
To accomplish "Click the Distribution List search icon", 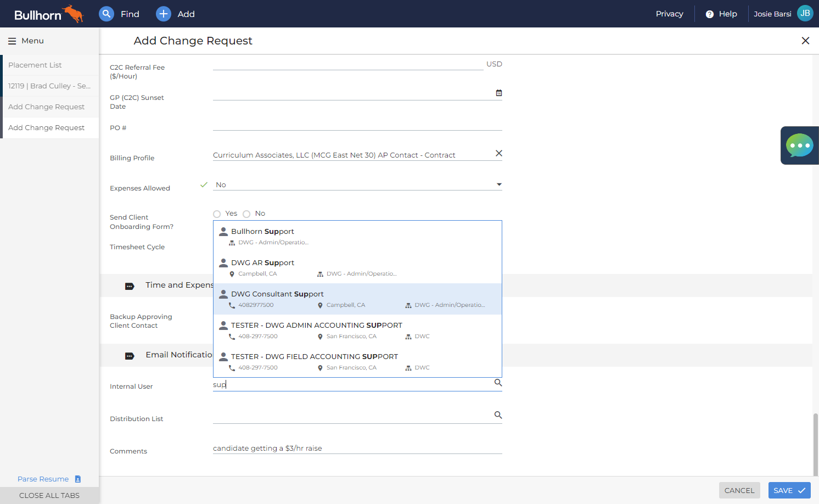I will tap(498, 415).
